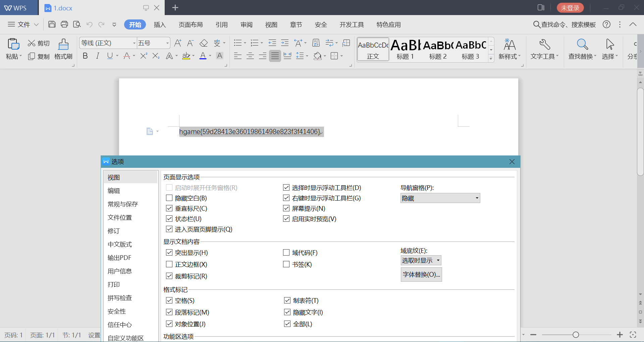Screen dimensions: 644x342
Task: Switch to 插入 ribbon tab
Action: point(160,24)
